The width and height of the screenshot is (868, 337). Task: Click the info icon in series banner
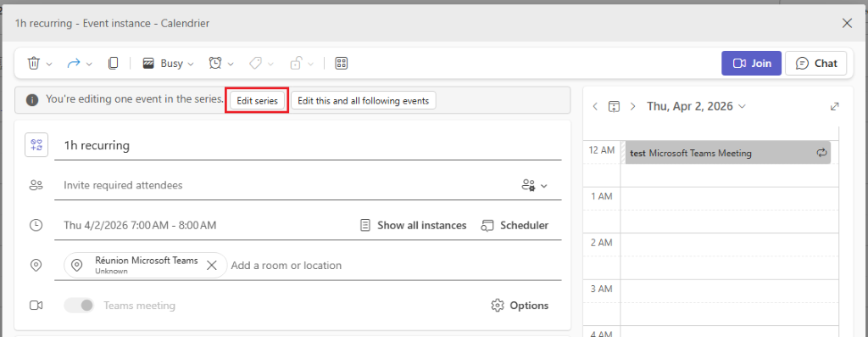(x=33, y=100)
